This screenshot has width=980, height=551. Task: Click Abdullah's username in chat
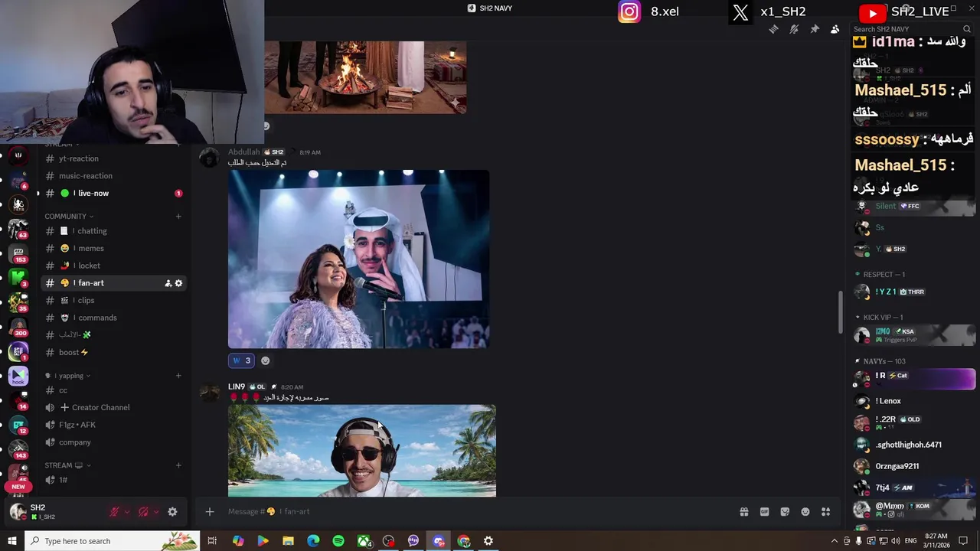click(x=244, y=152)
